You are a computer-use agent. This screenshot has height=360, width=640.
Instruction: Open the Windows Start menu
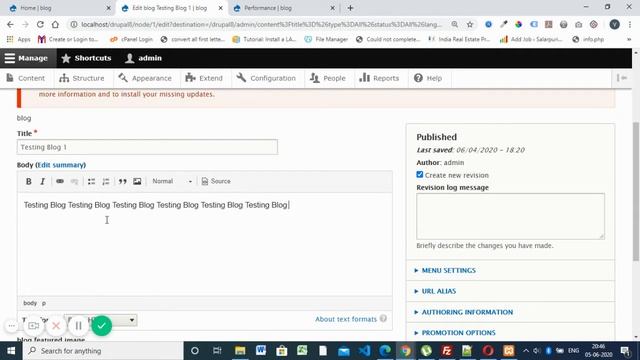[x=11, y=351]
